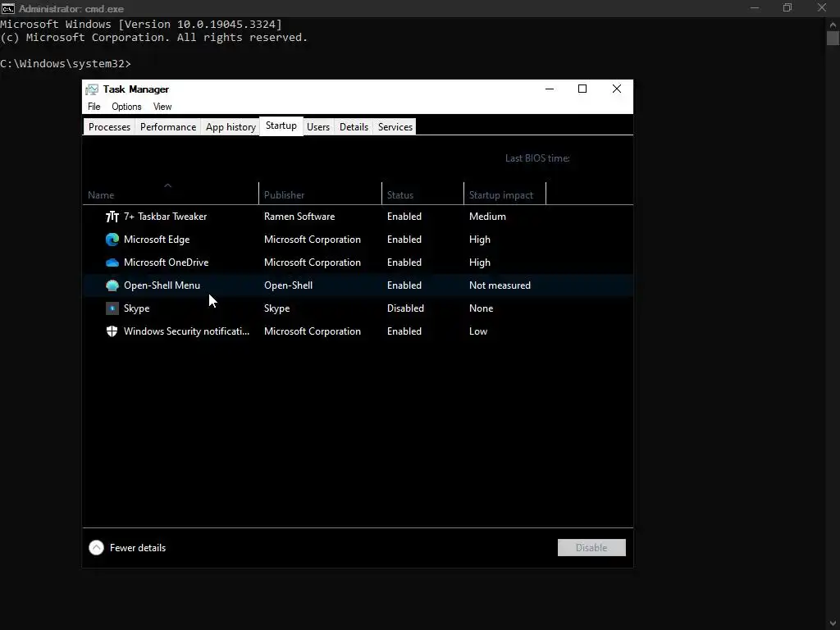
Task: Select the Open-Shell Menu entry name
Action: click(162, 285)
